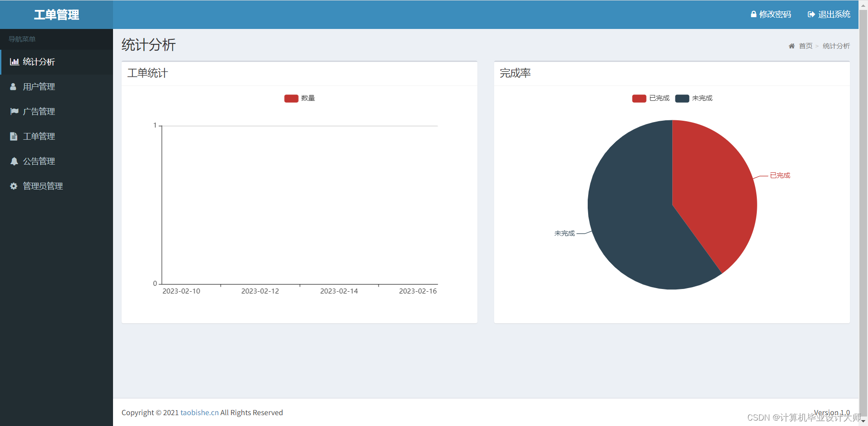Click the page vertical scrollbar
This screenshot has height=426, width=868.
pyautogui.click(x=863, y=213)
